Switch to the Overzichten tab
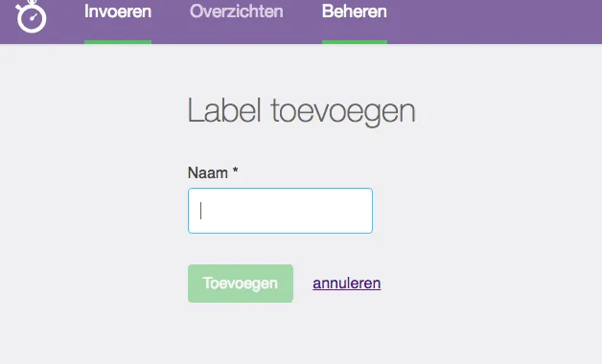Viewport: 602px width, 364px height. (x=237, y=11)
